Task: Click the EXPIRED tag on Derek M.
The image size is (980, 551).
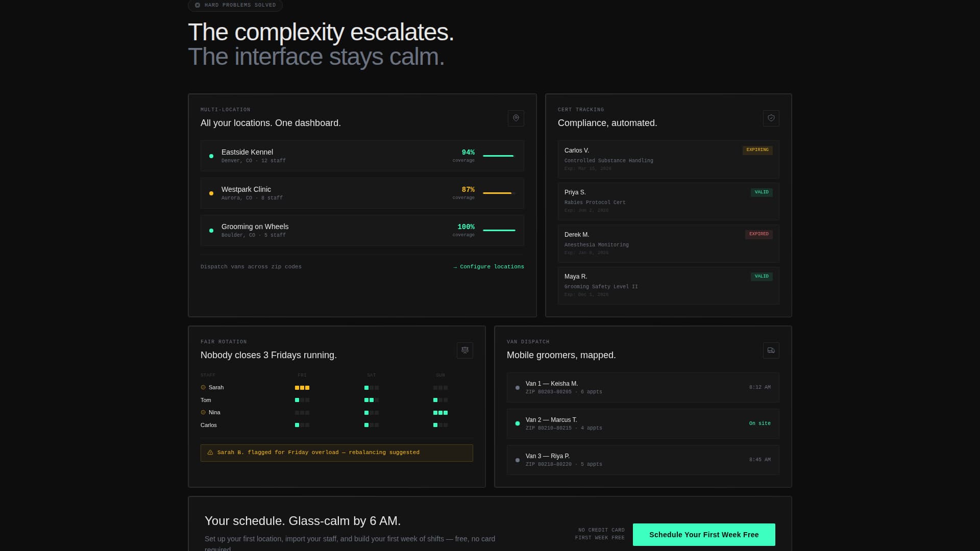Action: coord(759,234)
